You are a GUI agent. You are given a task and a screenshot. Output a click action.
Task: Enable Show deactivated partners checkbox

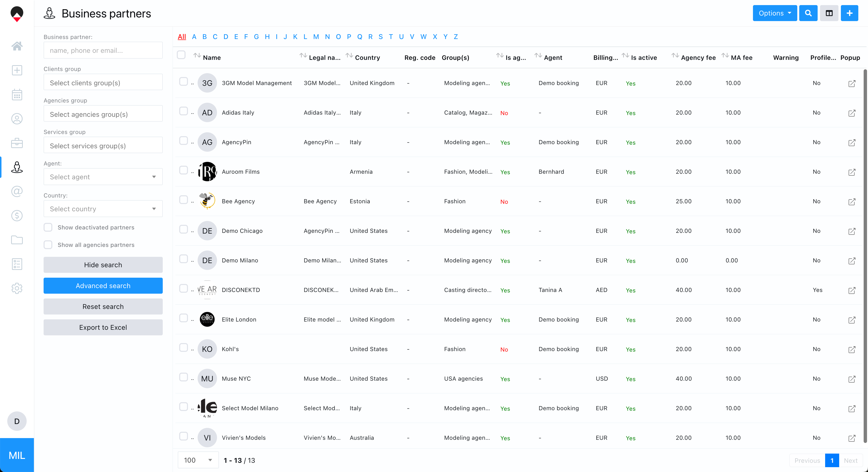(x=48, y=227)
